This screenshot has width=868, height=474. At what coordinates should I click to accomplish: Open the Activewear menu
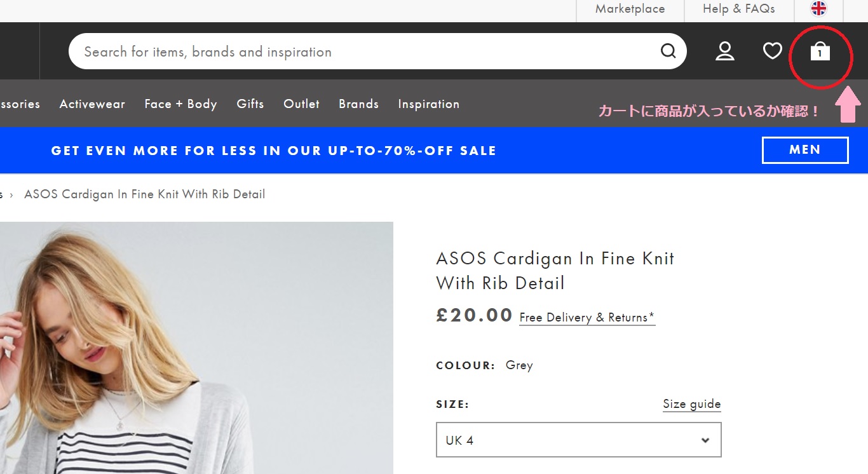click(92, 104)
